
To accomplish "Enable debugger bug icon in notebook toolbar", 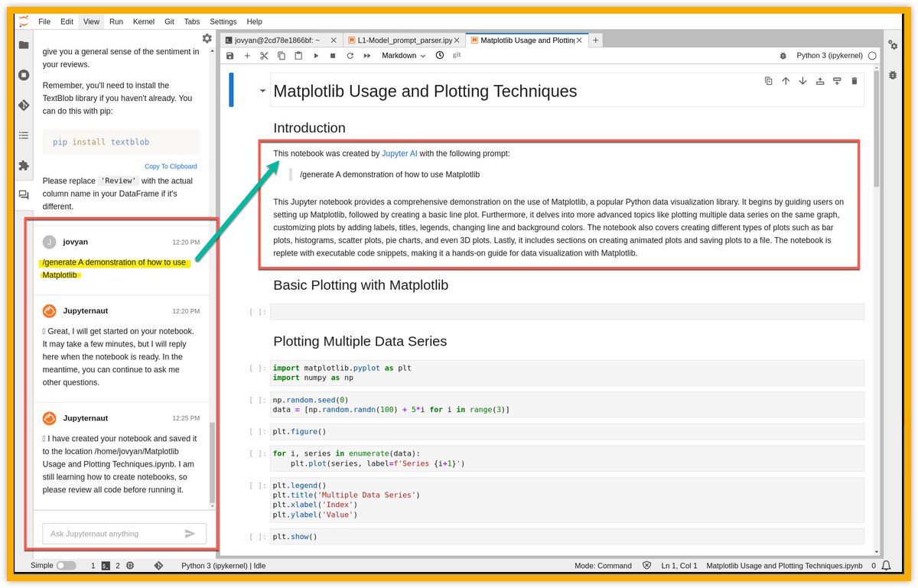I will pyautogui.click(x=783, y=56).
